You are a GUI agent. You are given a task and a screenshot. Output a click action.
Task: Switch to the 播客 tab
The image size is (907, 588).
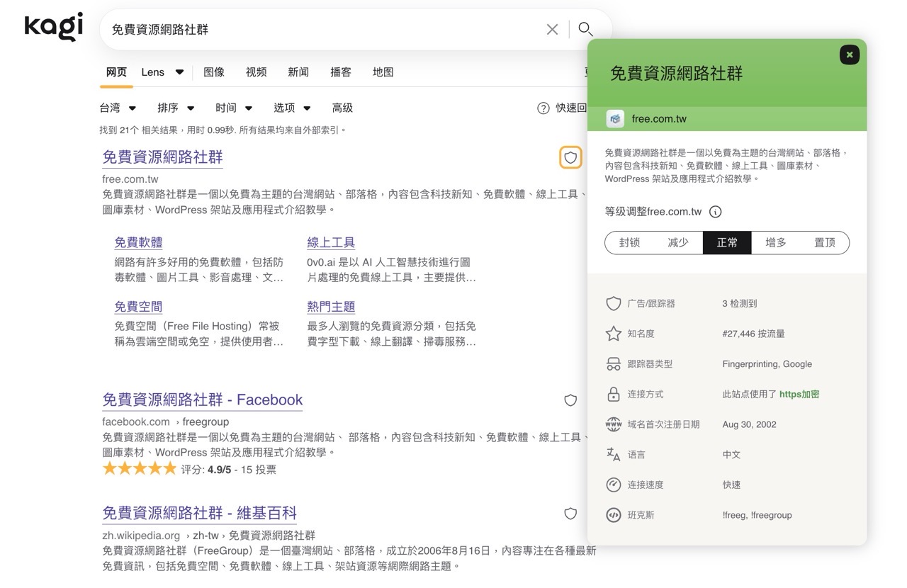click(x=341, y=72)
